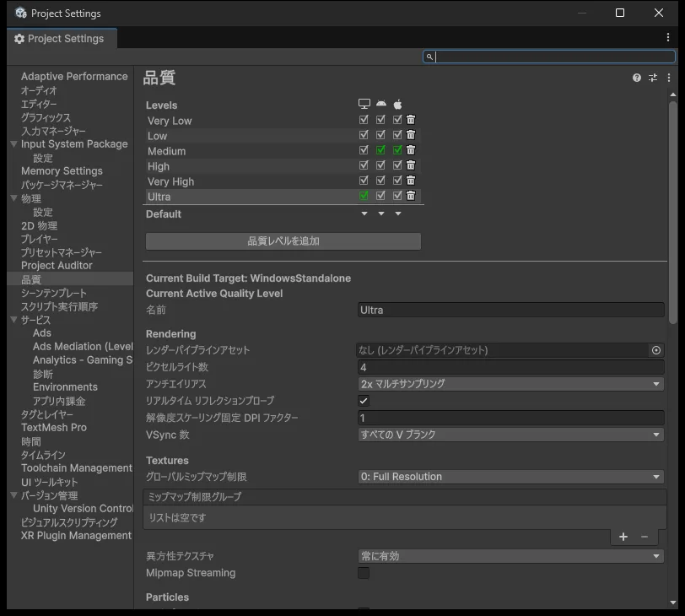The height and width of the screenshot is (616, 685).
Task: Collapse the バージョン管理 tree section
Action: pos(14,495)
